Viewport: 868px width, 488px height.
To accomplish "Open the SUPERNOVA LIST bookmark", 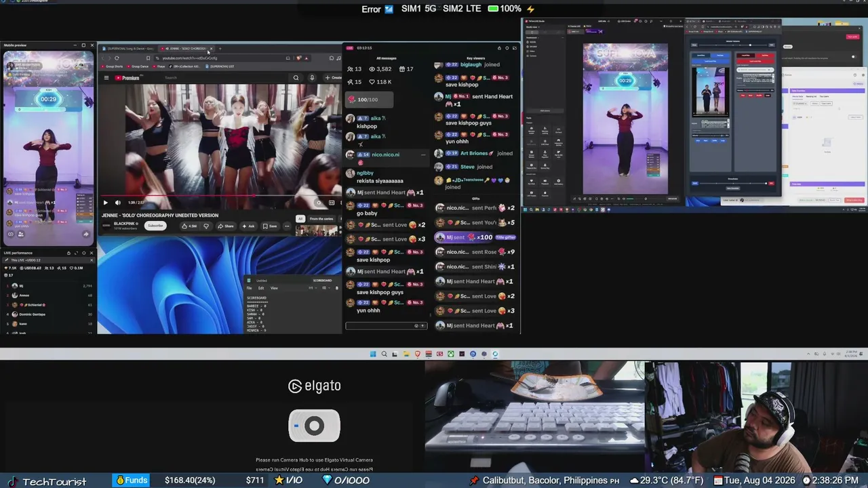I will point(221,66).
